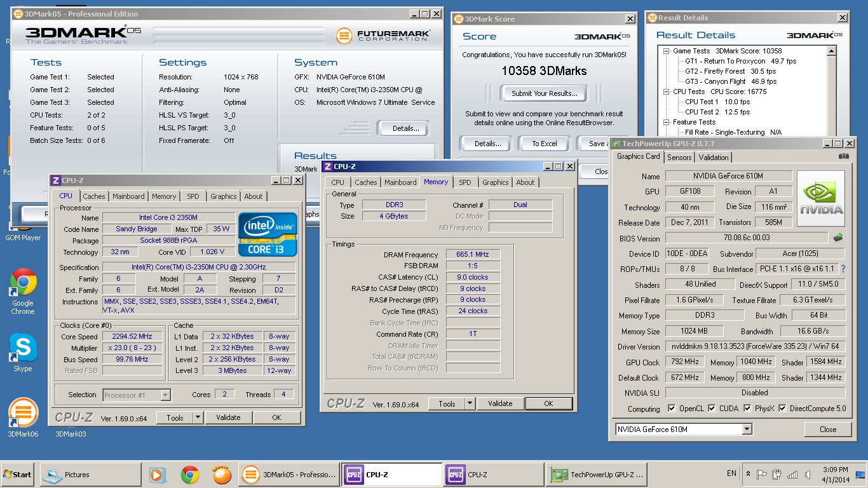The width and height of the screenshot is (868, 488).
Task: Click the BIOS Version field in GPU-Z
Action: [747, 238]
